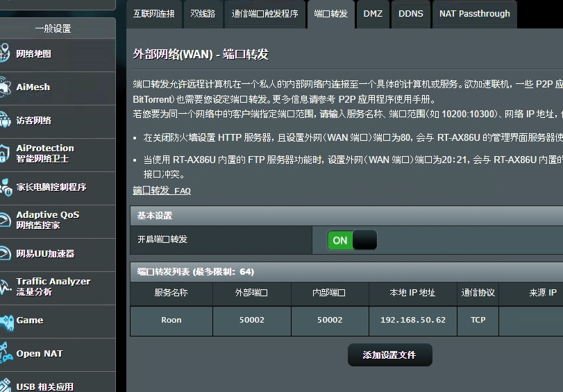This screenshot has height=392, width=563.
Task: Open the 网易UU加速器 menu label
Action: [x=46, y=254]
